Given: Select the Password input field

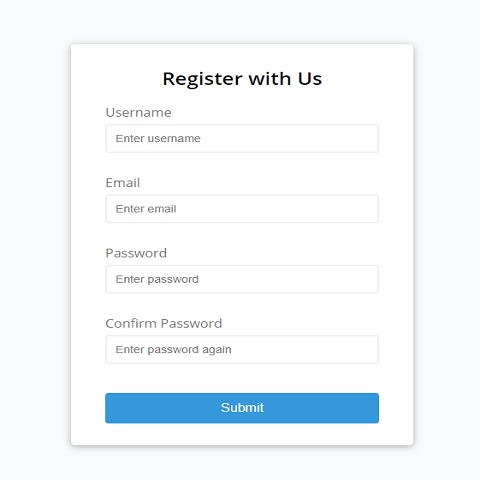Looking at the screenshot, I should click(242, 279).
